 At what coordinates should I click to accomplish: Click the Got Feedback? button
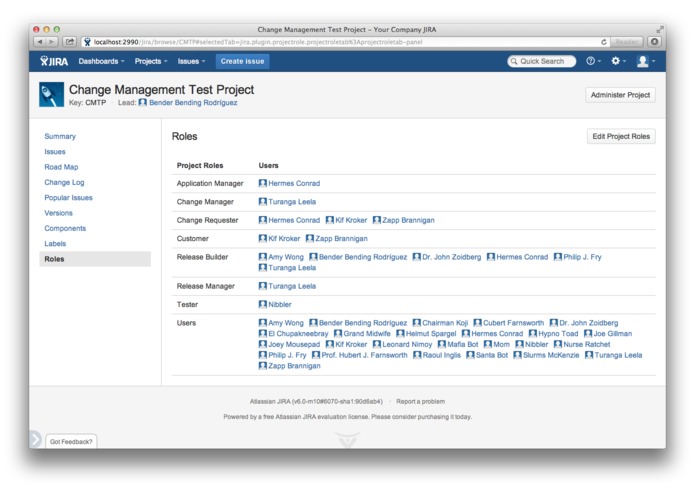coord(71,441)
